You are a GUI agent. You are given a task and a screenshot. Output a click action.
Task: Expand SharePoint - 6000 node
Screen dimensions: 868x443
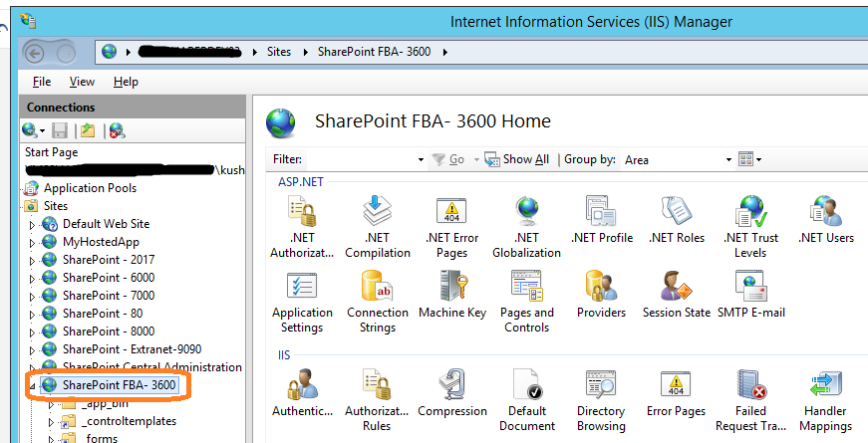point(32,278)
